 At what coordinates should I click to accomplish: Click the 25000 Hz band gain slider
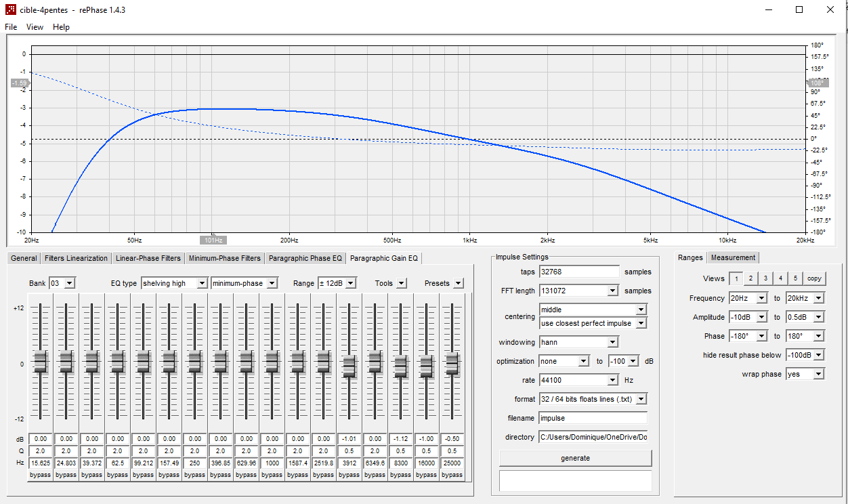coord(452,364)
